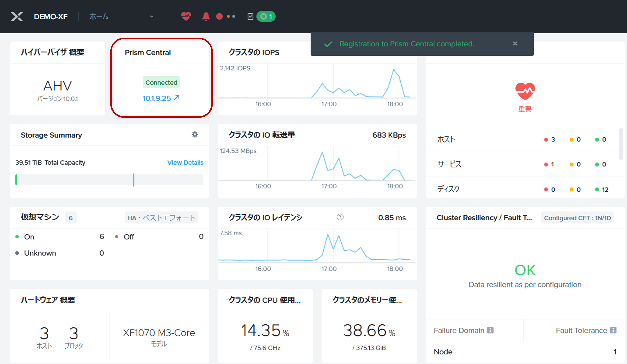Click the AHV hypervisor label
This screenshot has height=364, width=627.
click(57, 86)
